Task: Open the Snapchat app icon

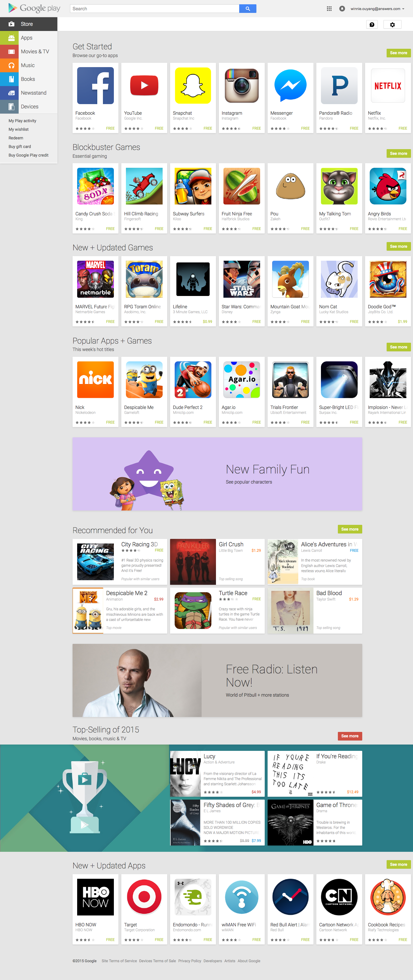Action: pyautogui.click(x=193, y=85)
